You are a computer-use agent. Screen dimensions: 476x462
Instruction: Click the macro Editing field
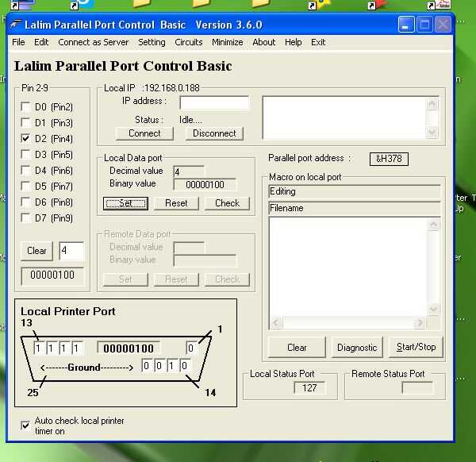point(355,192)
